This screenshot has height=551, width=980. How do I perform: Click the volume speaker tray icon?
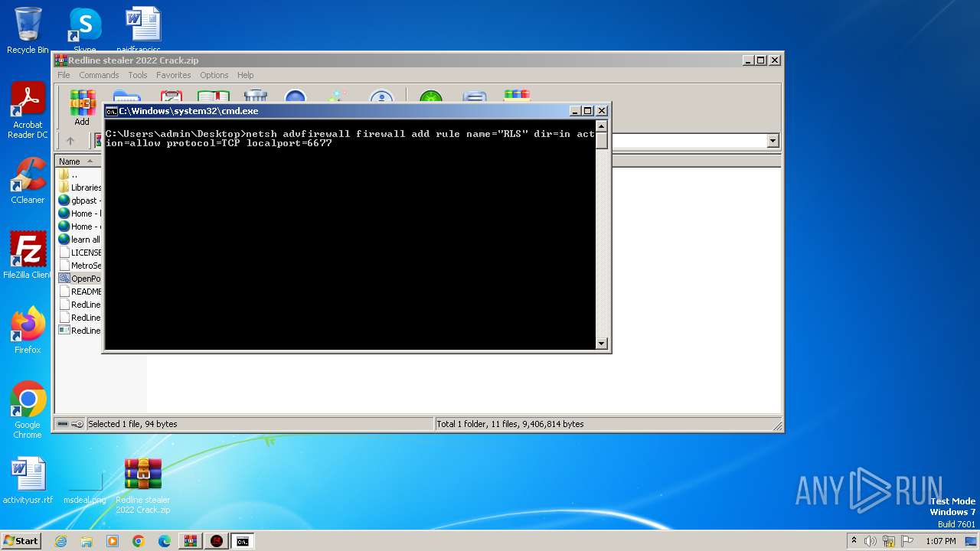(871, 541)
